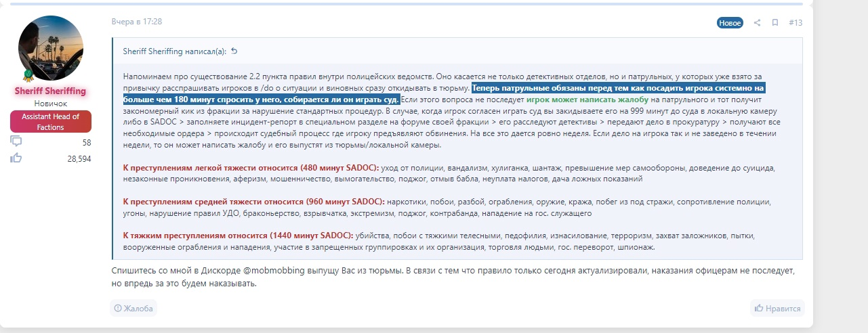Click the thumbs-up reaction score icon
This screenshot has height=333, width=868.
[16, 158]
